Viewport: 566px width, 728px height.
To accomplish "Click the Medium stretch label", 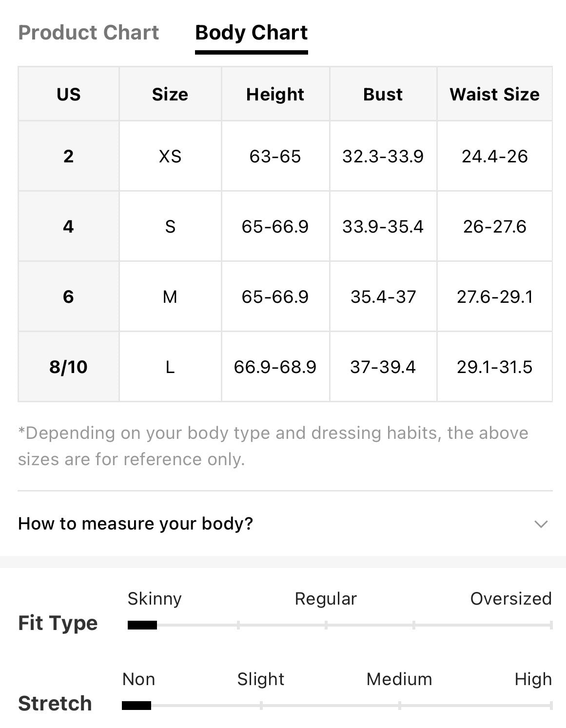I will (399, 679).
